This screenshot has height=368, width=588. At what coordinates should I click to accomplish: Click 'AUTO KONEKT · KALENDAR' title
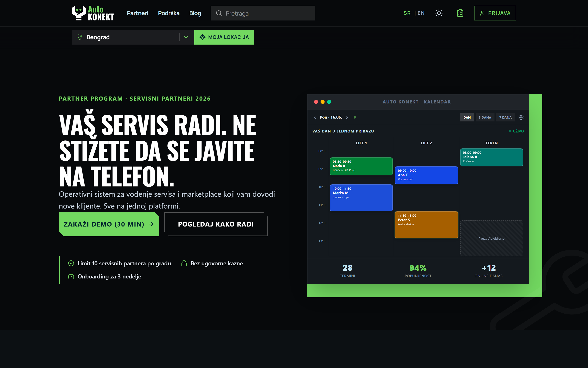pos(416,102)
